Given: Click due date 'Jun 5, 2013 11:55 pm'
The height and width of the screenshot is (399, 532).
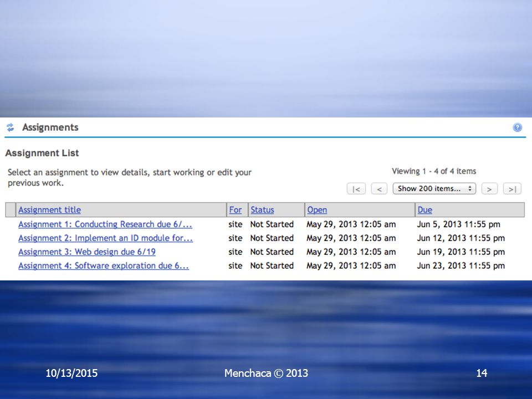Looking at the screenshot, I should tap(459, 224).
